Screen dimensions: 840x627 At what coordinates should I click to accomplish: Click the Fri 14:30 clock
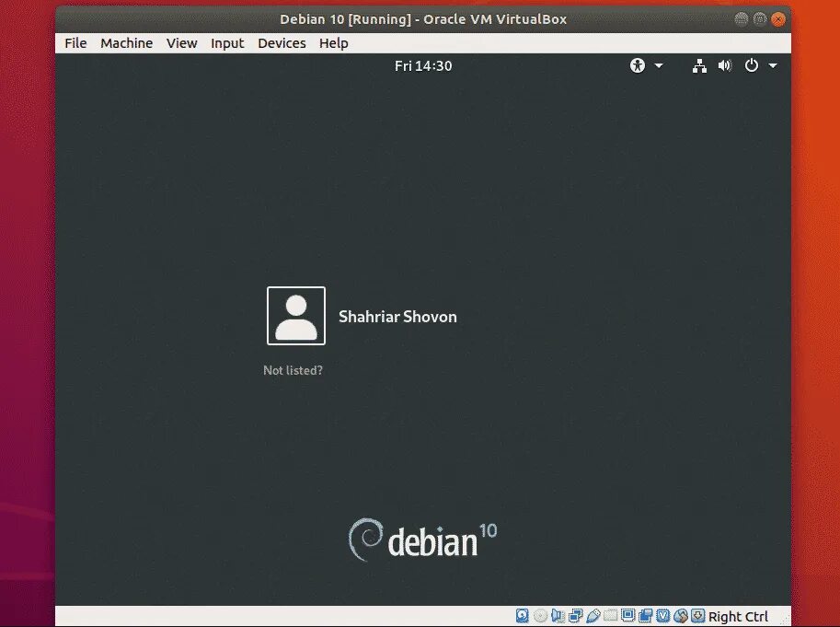click(x=423, y=66)
